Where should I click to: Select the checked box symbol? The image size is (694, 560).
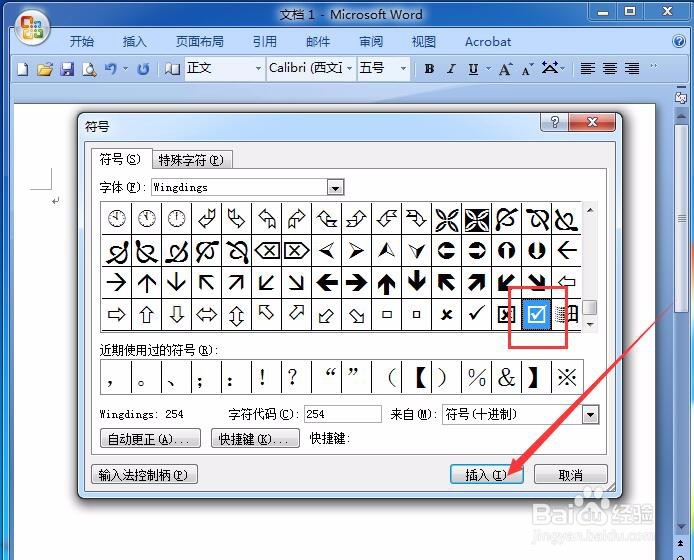point(537,314)
